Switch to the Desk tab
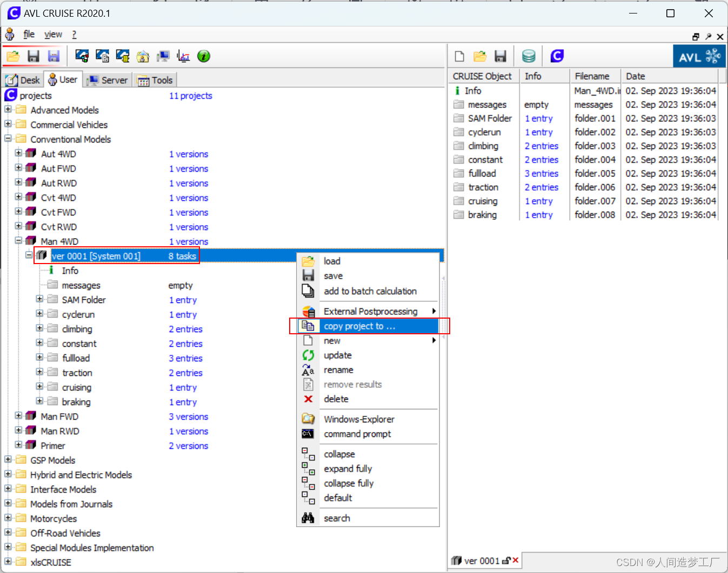The width and height of the screenshot is (728, 573). point(23,80)
